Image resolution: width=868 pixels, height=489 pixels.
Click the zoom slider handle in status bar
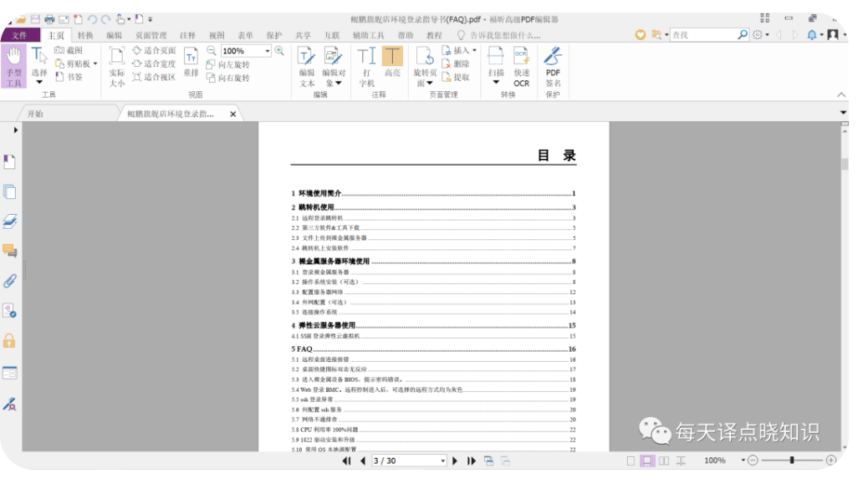(792, 461)
